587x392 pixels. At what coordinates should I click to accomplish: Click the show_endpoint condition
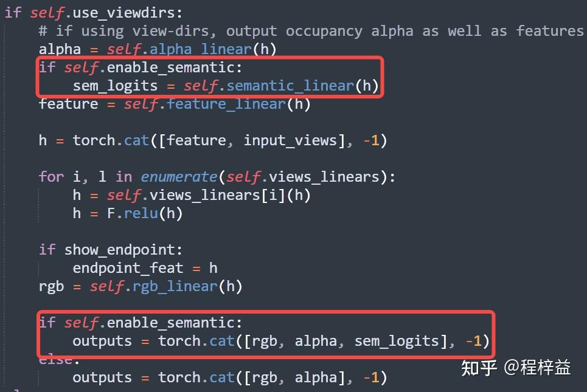(111, 250)
